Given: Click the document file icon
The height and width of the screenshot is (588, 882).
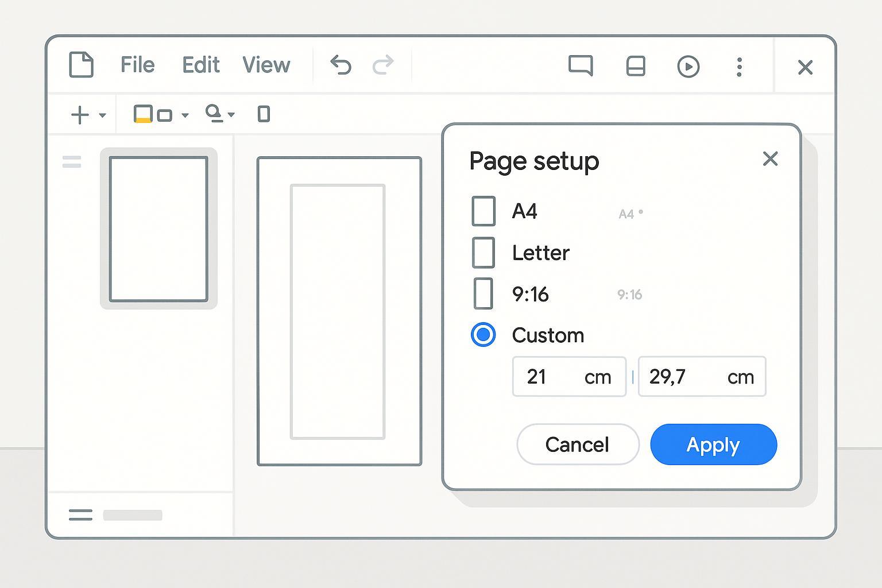Looking at the screenshot, I should tap(81, 64).
